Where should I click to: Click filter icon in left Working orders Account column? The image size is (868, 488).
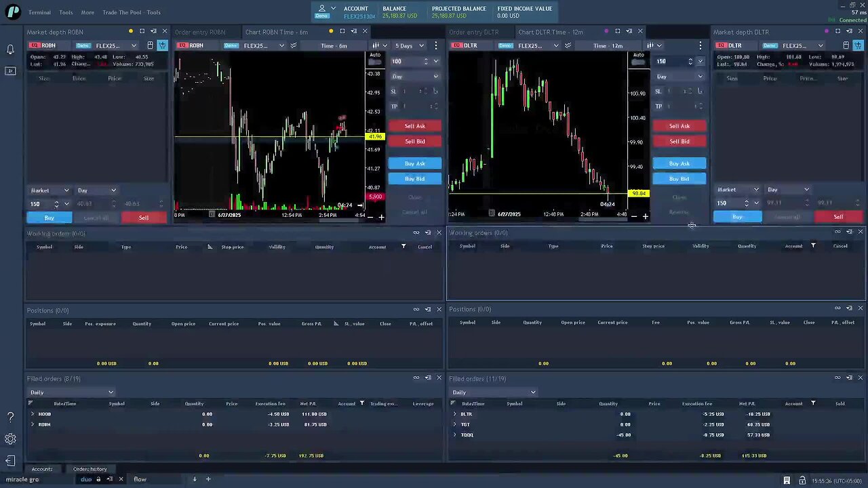coord(403,247)
